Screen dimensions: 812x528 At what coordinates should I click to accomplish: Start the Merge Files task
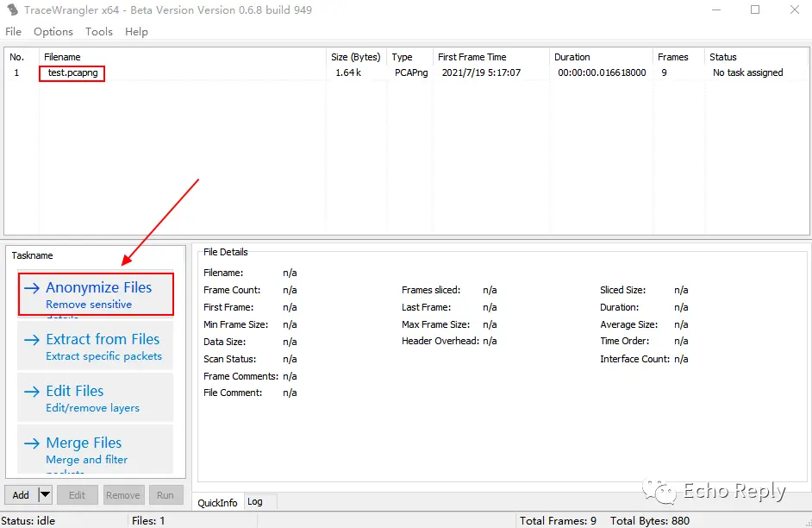tap(96, 449)
